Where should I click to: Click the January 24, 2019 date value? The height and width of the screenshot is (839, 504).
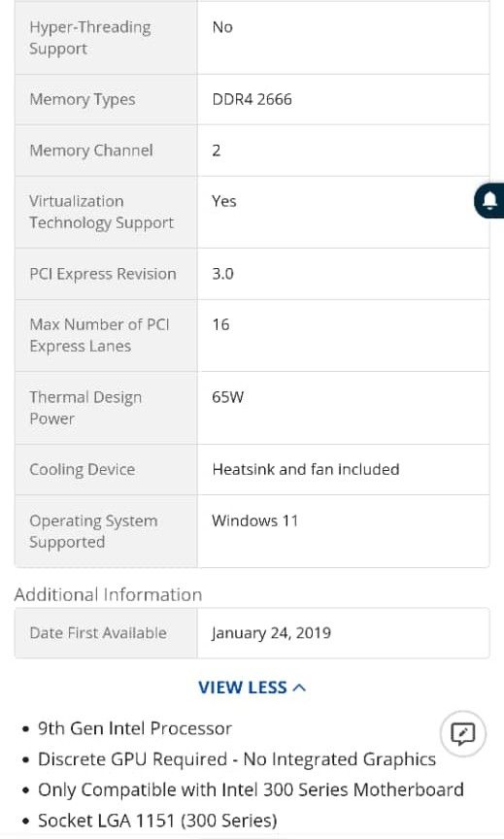[271, 633]
